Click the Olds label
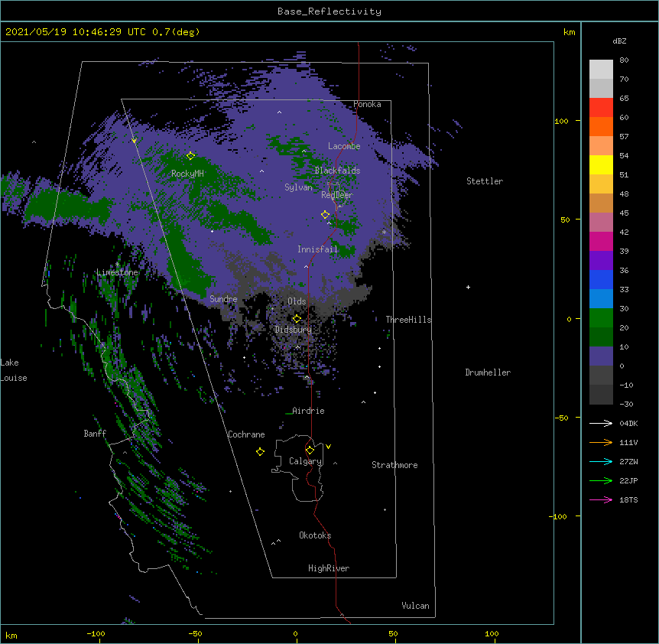Image resolution: width=659 pixels, height=644 pixels. click(x=297, y=301)
